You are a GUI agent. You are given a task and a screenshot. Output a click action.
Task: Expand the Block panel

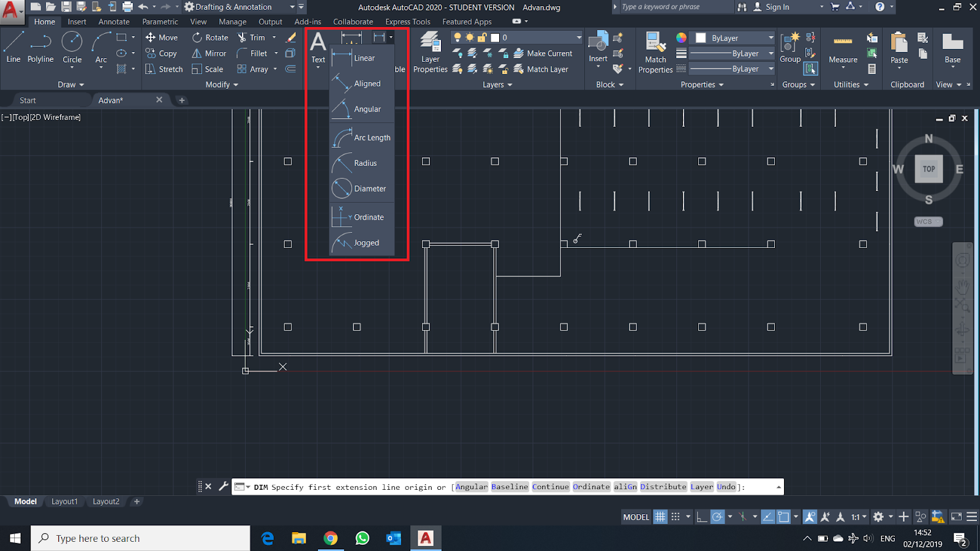pos(609,84)
